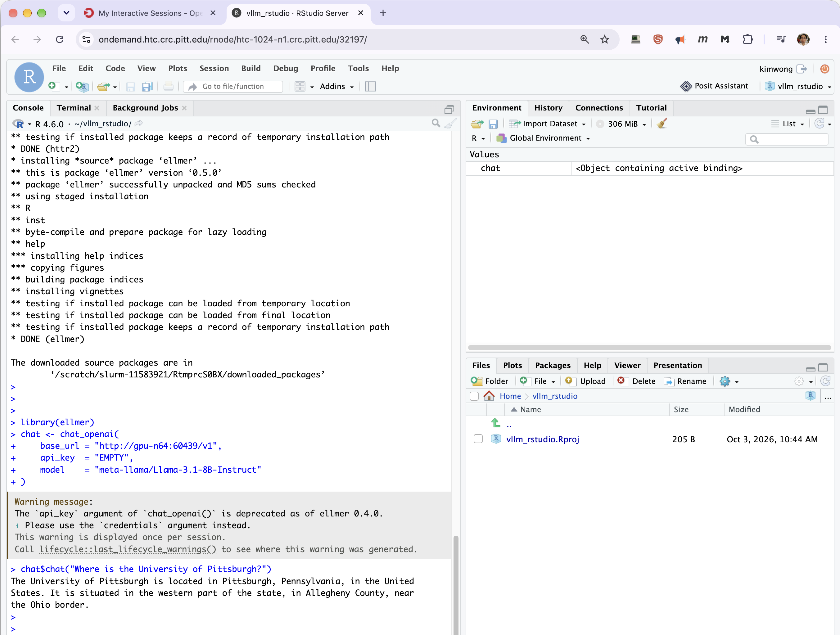Switch to the Packages tab
840x635 pixels.
pos(553,365)
